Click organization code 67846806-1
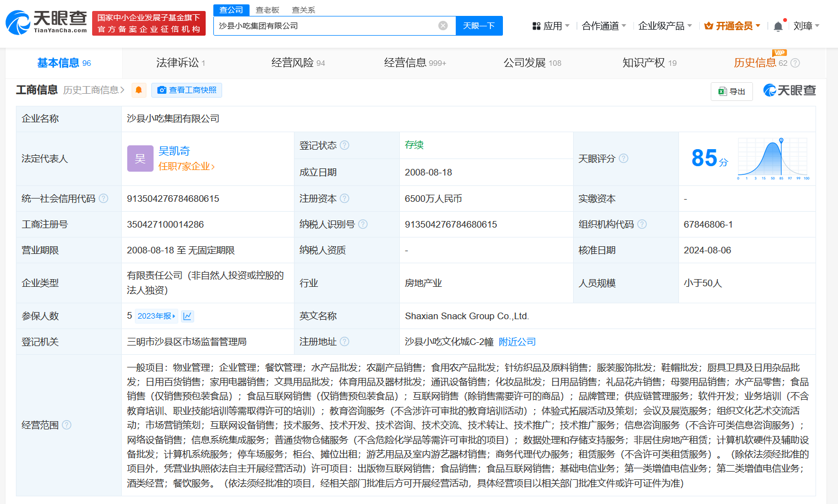Image resolution: width=838 pixels, height=504 pixels. (x=708, y=224)
